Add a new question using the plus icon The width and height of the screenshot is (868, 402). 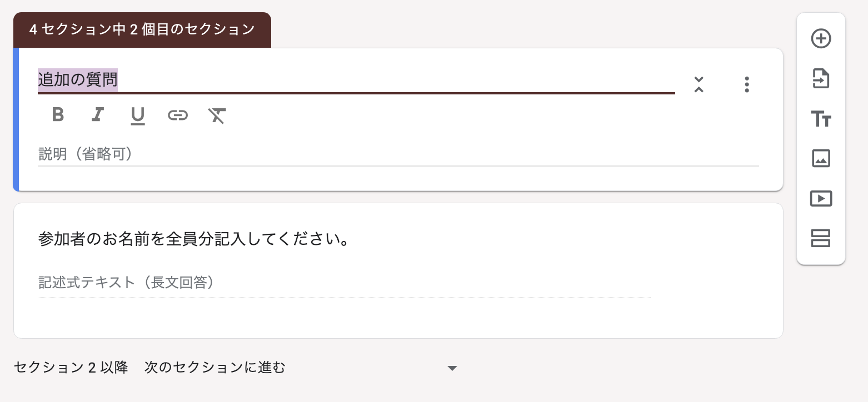coord(821,38)
